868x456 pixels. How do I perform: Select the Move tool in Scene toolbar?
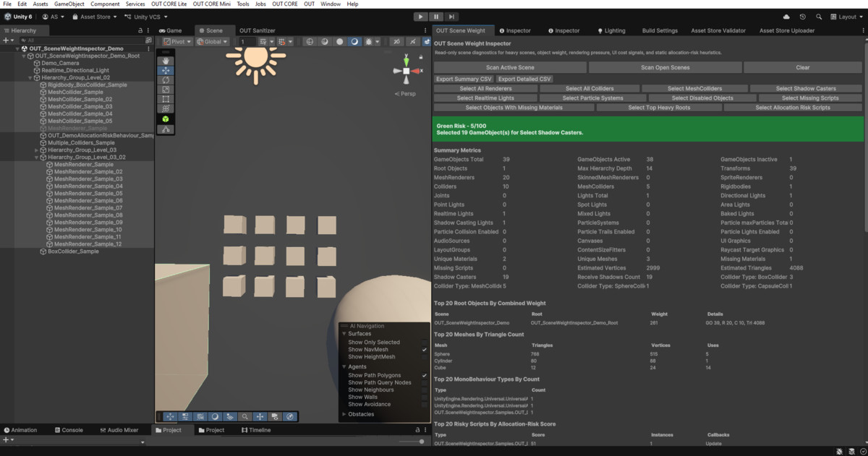pyautogui.click(x=166, y=71)
